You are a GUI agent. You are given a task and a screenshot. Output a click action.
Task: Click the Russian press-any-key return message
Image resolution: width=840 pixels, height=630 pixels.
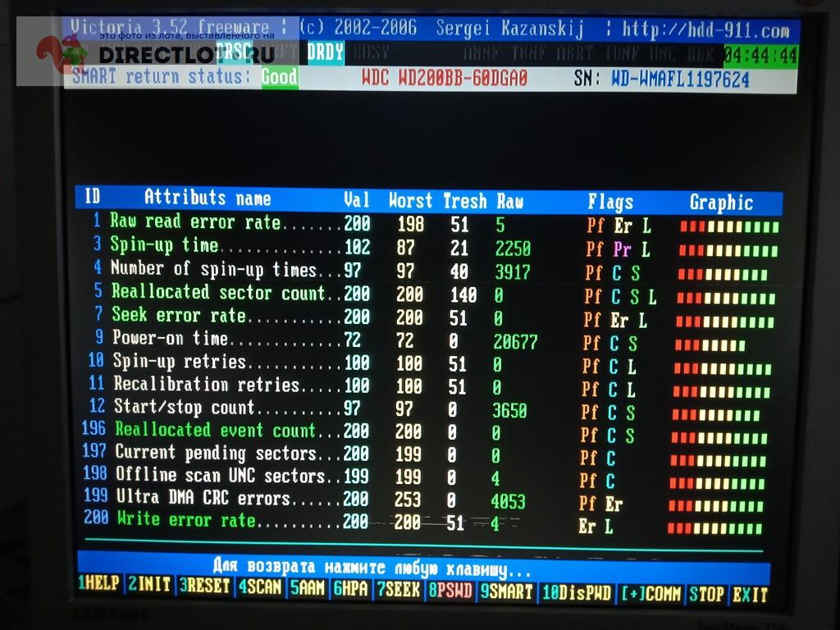coord(372,568)
